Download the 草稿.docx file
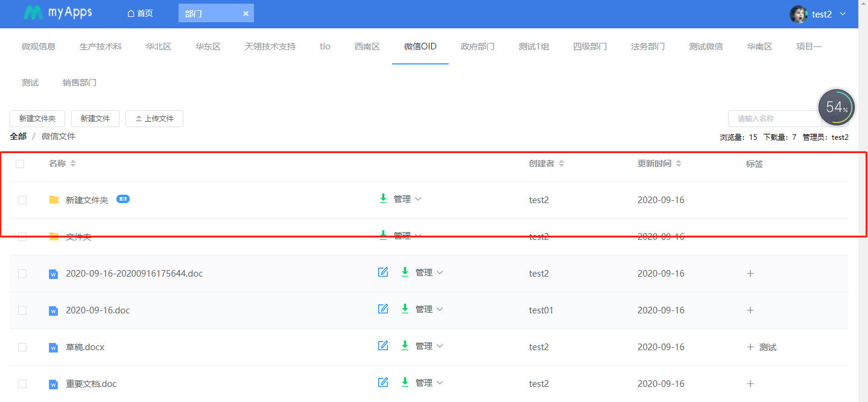The image size is (868, 402). click(405, 345)
